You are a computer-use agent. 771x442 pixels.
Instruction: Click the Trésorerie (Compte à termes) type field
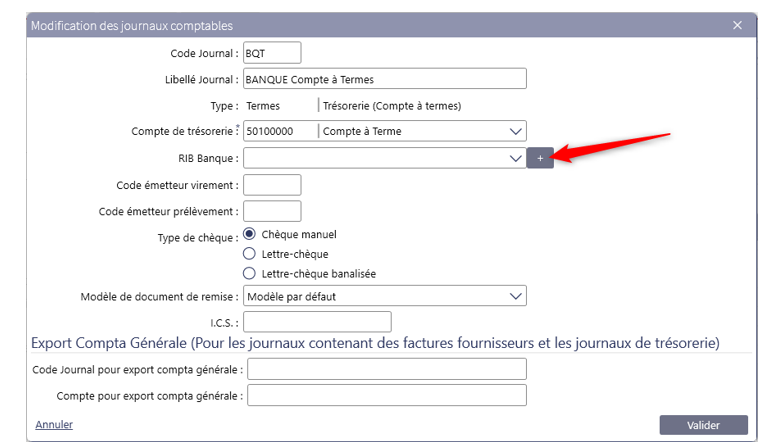(x=392, y=105)
